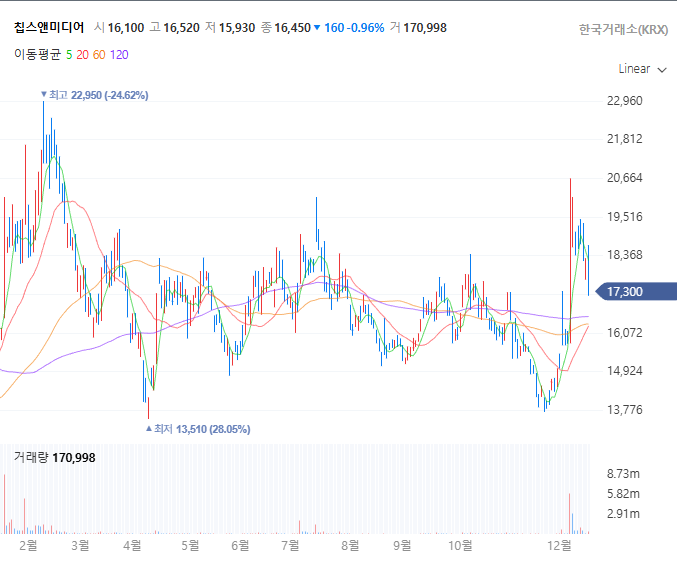Click the 칩스앤미디어 stock name
The image size is (677, 582).
coord(49,28)
